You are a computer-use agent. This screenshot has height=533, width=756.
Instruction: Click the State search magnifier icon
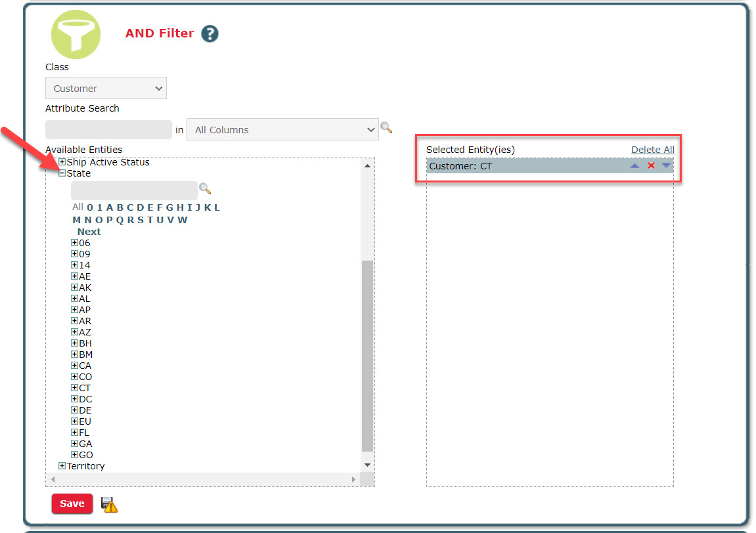(205, 189)
